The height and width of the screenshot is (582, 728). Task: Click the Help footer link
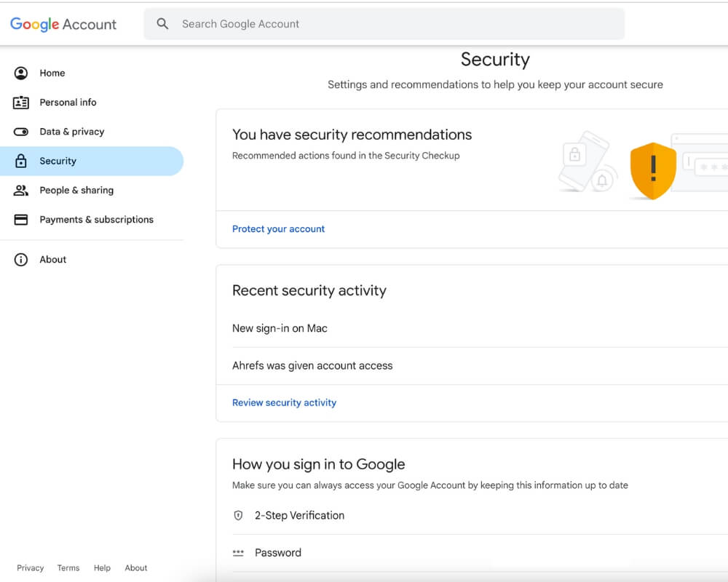tap(102, 567)
